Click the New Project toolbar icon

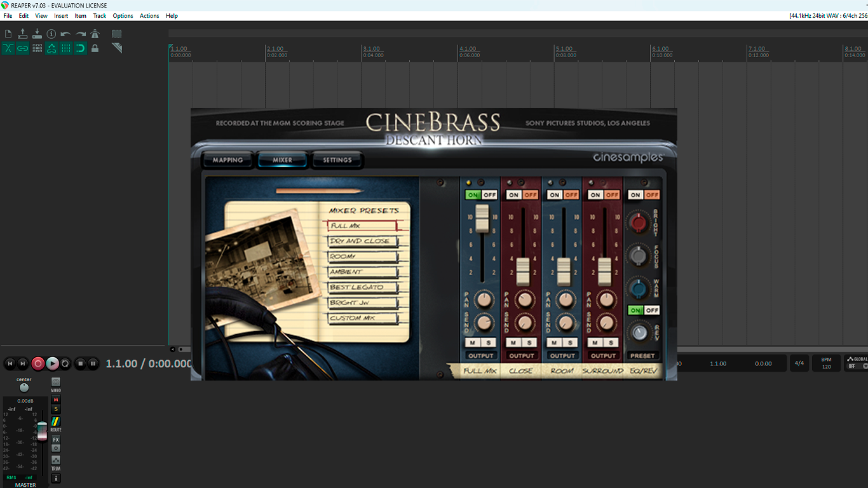(x=8, y=34)
